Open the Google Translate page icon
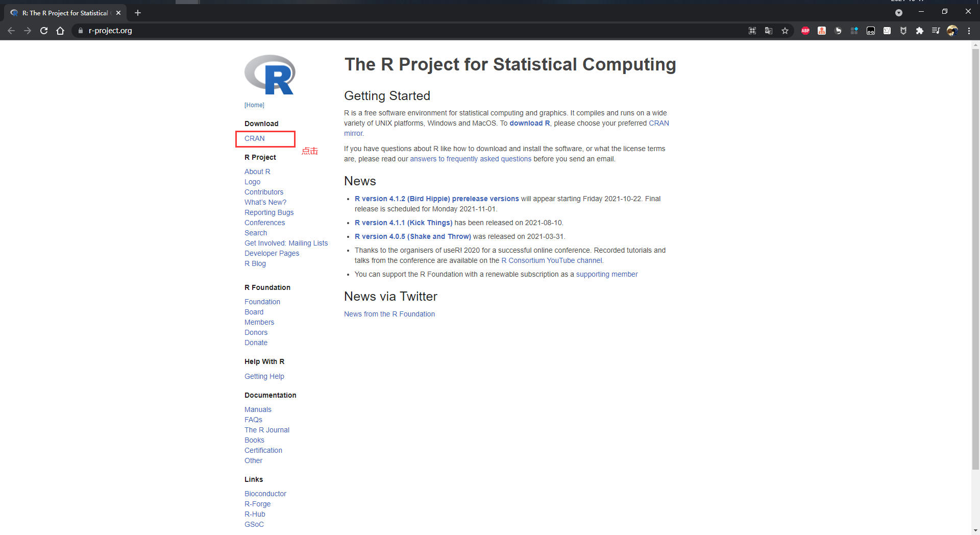The width and height of the screenshot is (980, 535). pos(769,31)
